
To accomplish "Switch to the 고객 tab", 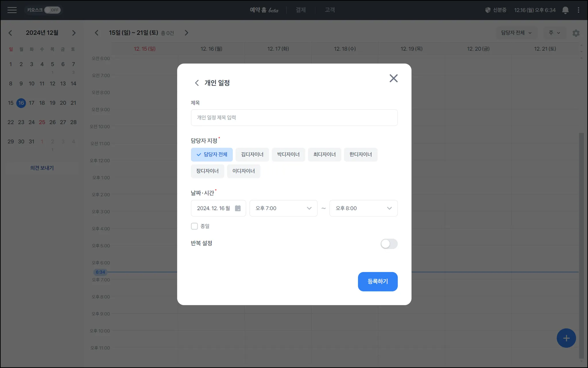I will pyautogui.click(x=330, y=10).
